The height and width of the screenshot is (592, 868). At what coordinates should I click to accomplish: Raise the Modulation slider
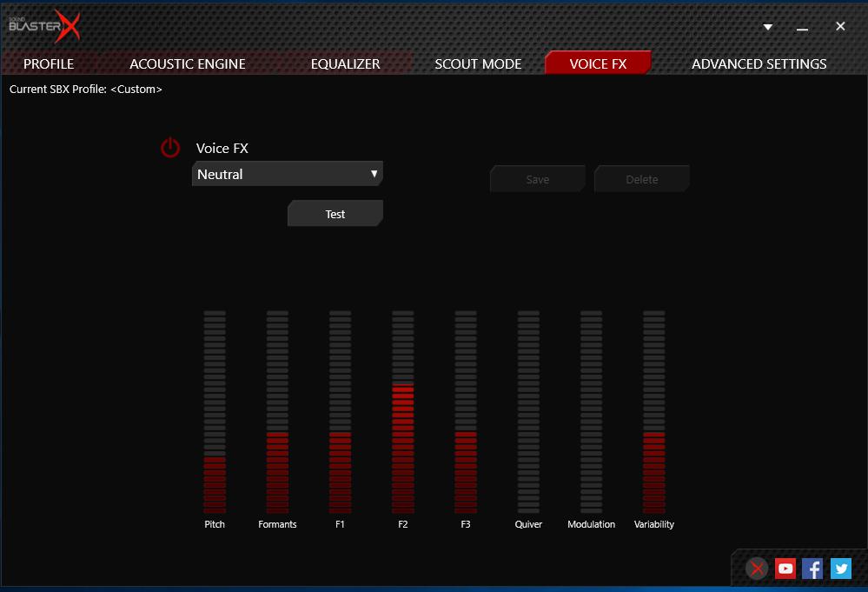click(x=591, y=412)
